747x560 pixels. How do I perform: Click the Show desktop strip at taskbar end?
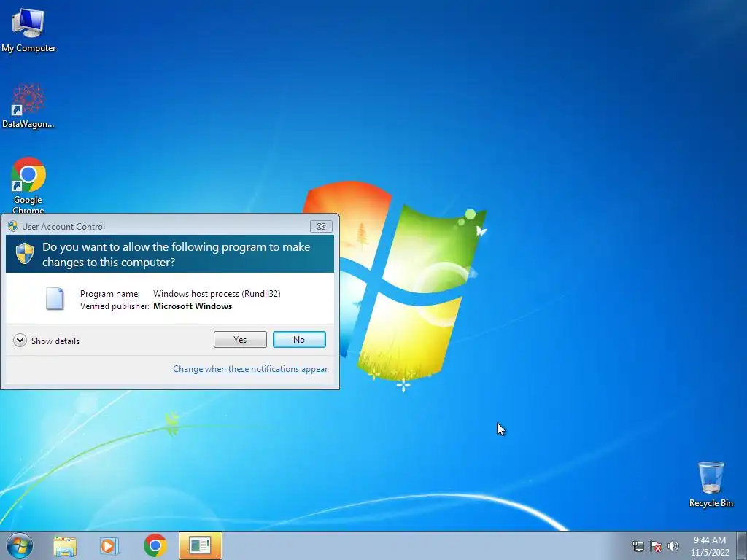[742, 545]
